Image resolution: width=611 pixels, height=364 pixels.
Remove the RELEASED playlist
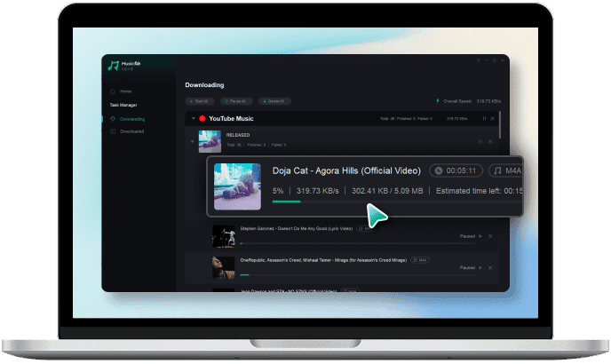(490, 141)
